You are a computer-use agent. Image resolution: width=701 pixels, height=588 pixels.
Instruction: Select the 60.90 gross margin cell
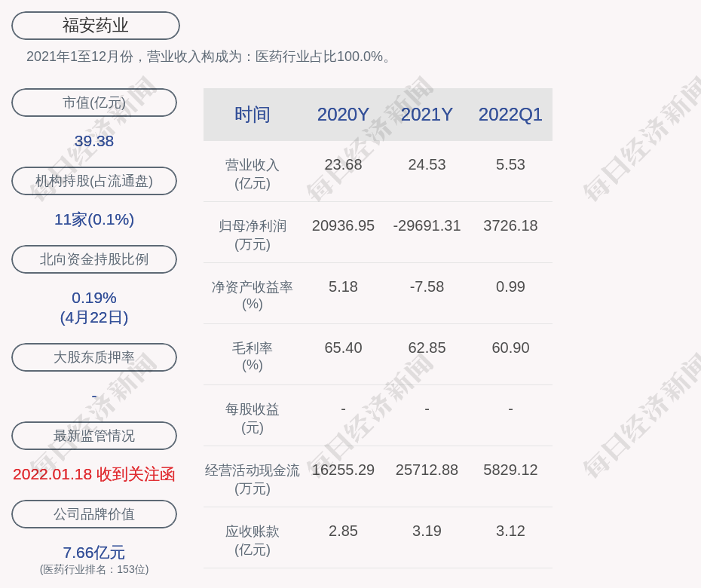[x=510, y=348]
